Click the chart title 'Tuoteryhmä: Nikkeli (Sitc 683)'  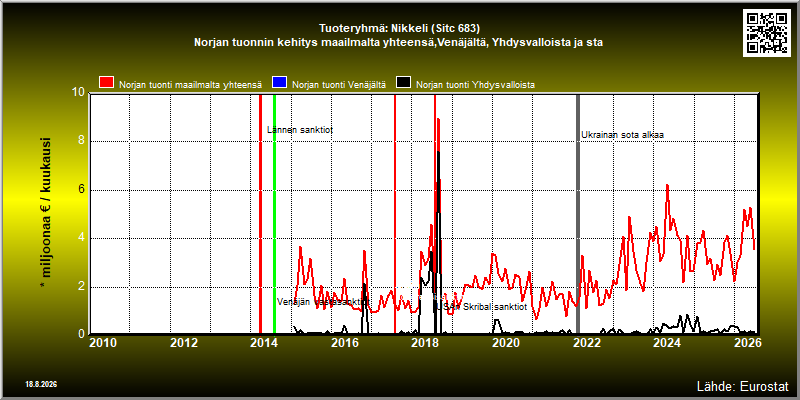point(399,28)
